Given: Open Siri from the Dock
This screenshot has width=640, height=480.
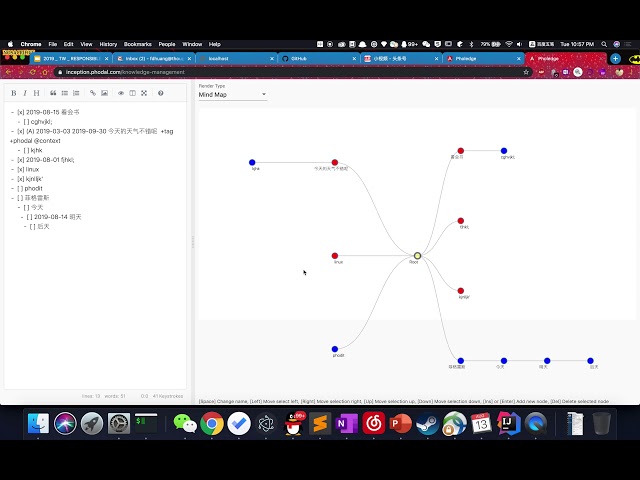Looking at the screenshot, I should (x=65, y=423).
